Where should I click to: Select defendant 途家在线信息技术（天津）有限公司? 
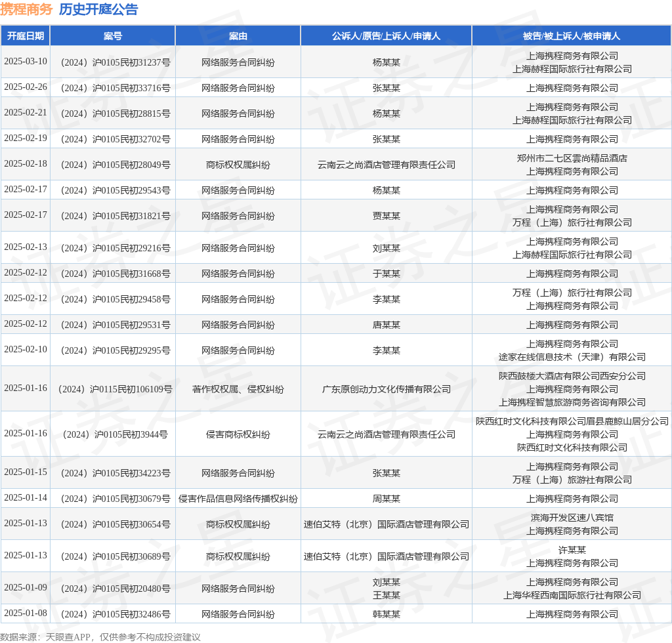[x=572, y=358]
